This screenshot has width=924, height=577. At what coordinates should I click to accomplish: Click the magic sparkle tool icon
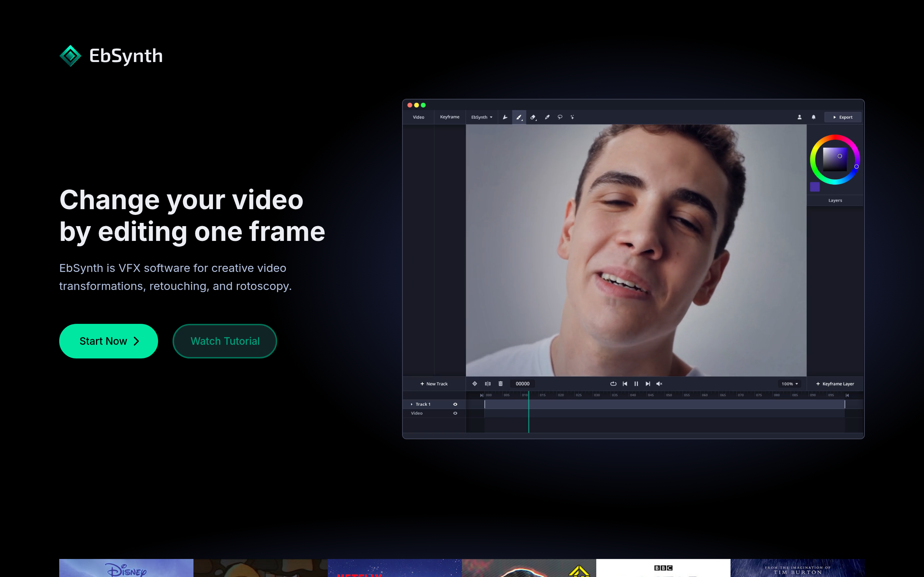[572, 117]
